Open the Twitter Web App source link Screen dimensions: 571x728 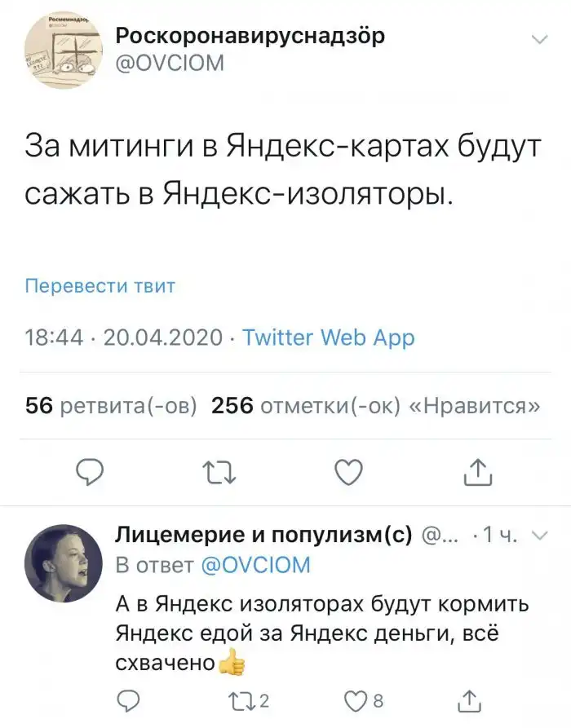[x=329, y=337]
